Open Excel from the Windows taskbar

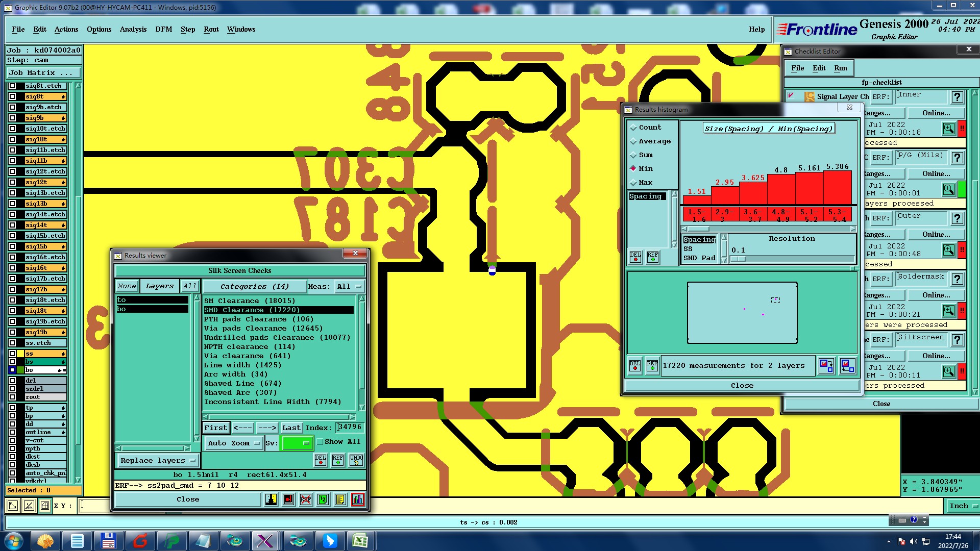360,541
